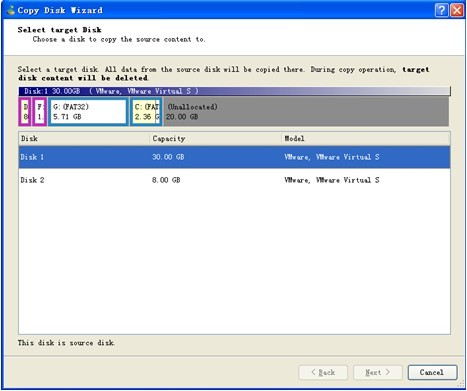Click the 'This disk is source disk.' text
The width and height of the screenshot is (467, 391).
pos(66,343)
